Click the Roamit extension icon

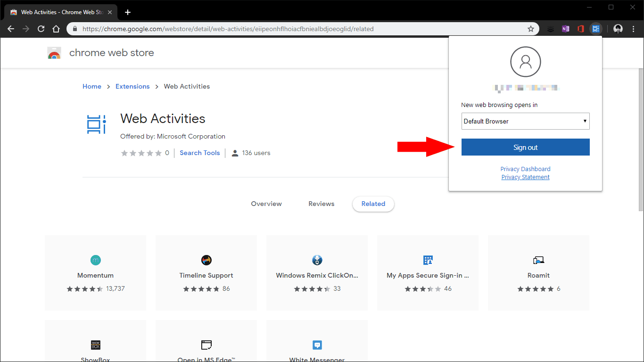coord(539,260)
